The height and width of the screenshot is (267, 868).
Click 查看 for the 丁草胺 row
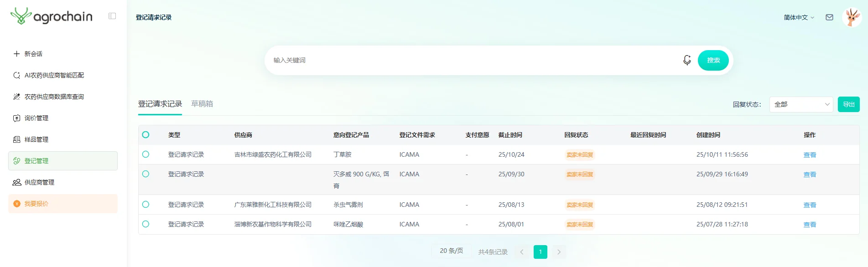tap(810, 155)
